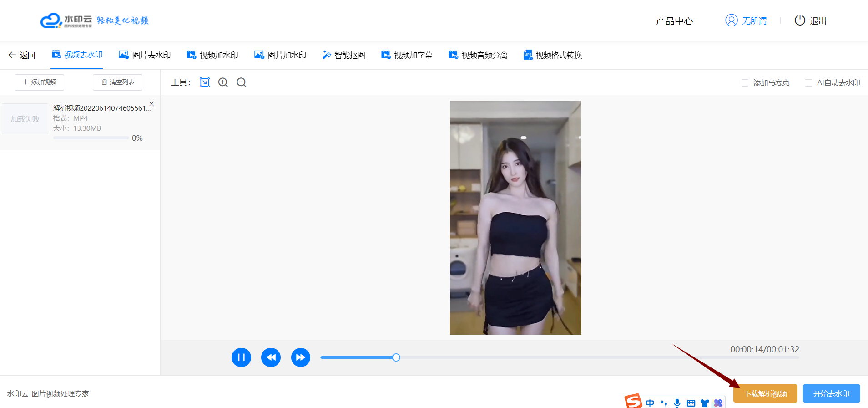868x408 pixels.
Task: Open the IME soft keyboard icon
Action: click(691, 403)
